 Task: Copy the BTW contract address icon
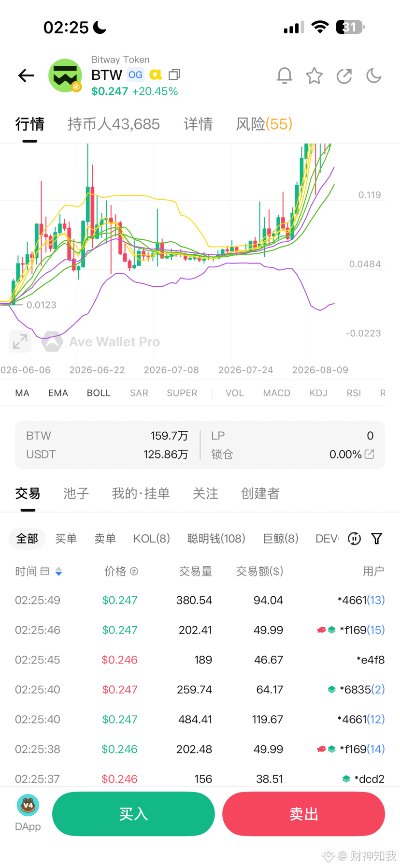[174, 74]
